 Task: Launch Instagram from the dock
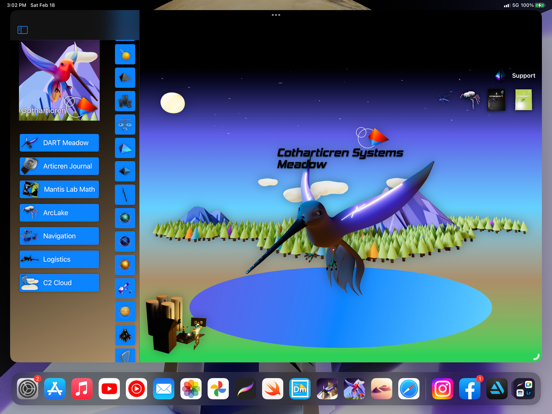click(443, 389)
